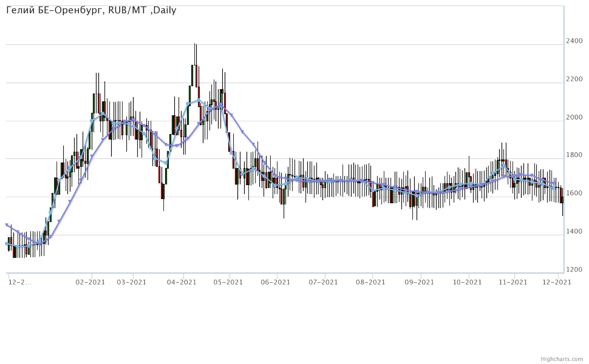Click the 07-2021 date label
Screen dimensions: 589x364
[x=324, y=282]
